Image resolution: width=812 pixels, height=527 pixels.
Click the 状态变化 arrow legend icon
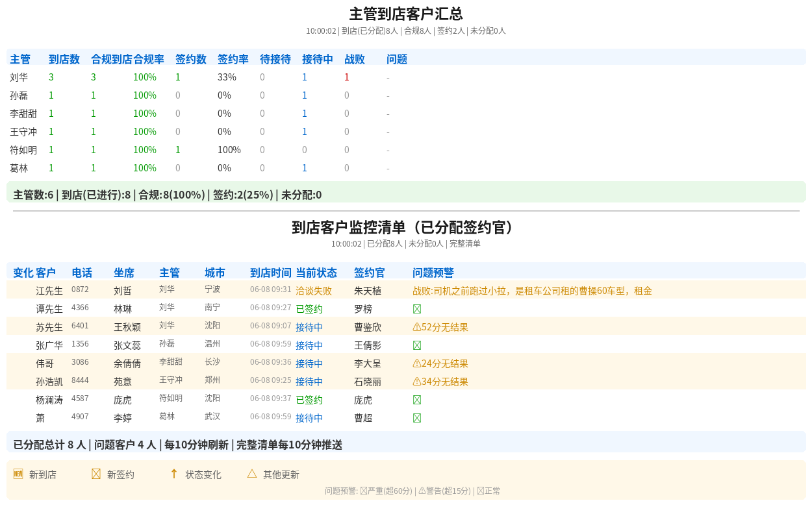[x=174, y=474]
